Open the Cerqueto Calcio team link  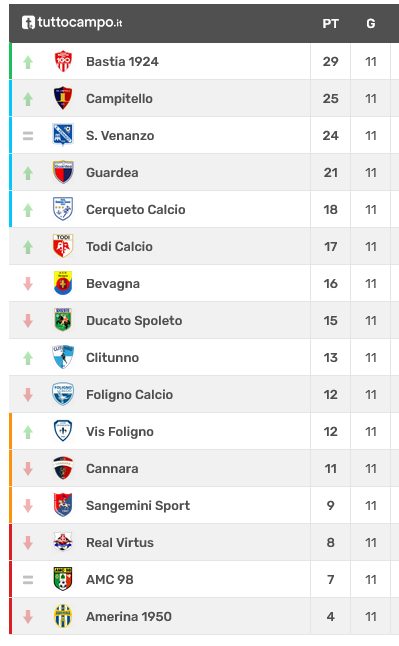point(136,209)
